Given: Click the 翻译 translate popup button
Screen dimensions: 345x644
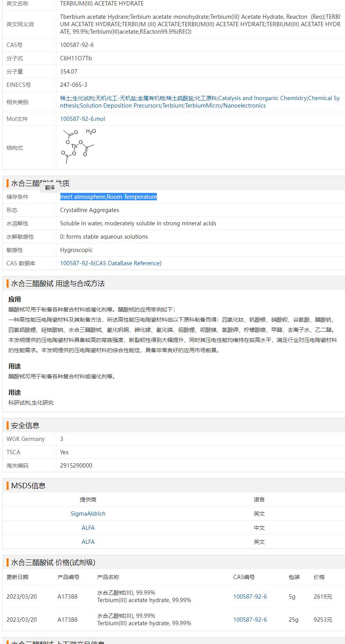Looking at the screenshot, I should click(50, 187).
